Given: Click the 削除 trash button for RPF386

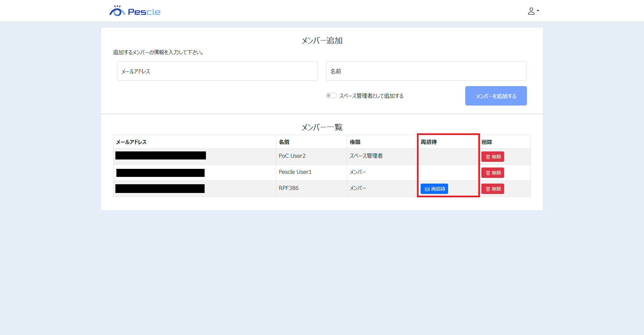Looking at the screenshot, I should coord(492,189).
